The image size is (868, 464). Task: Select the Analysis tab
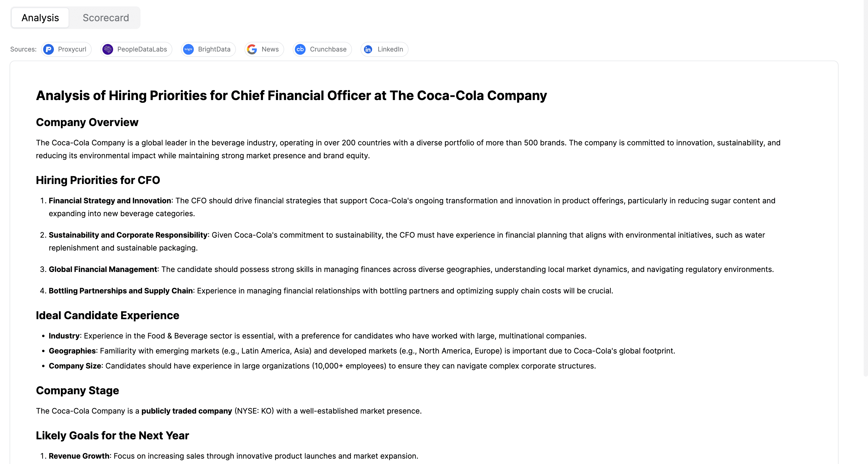point(40,18)
